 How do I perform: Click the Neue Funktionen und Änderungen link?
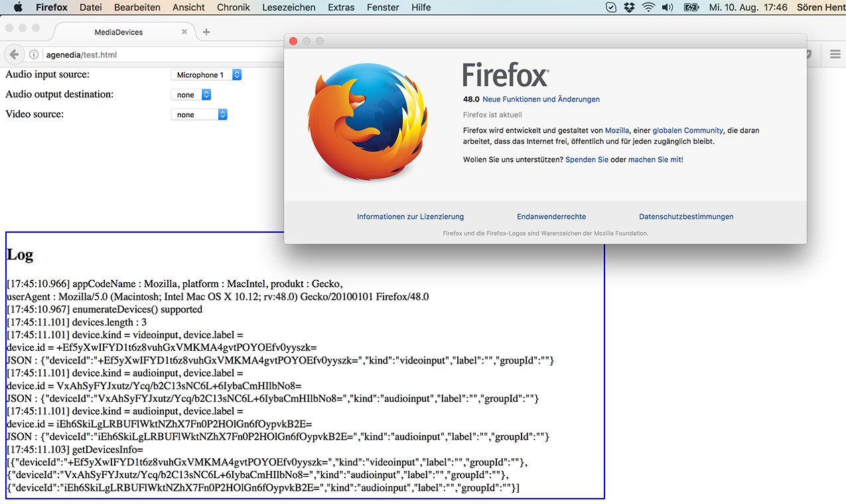541,99
